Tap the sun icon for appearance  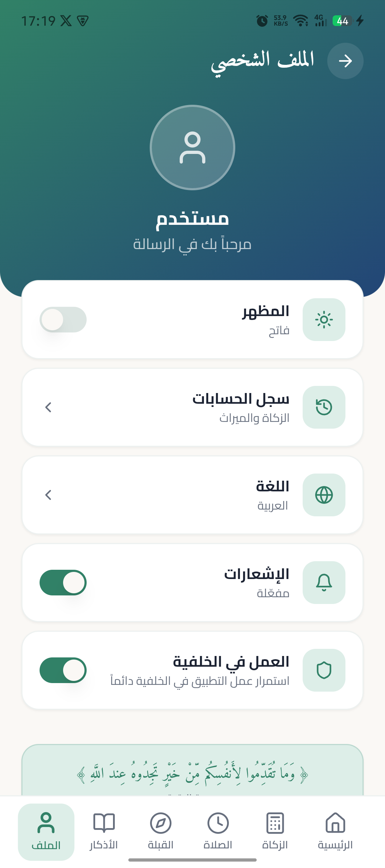(324, 319)
